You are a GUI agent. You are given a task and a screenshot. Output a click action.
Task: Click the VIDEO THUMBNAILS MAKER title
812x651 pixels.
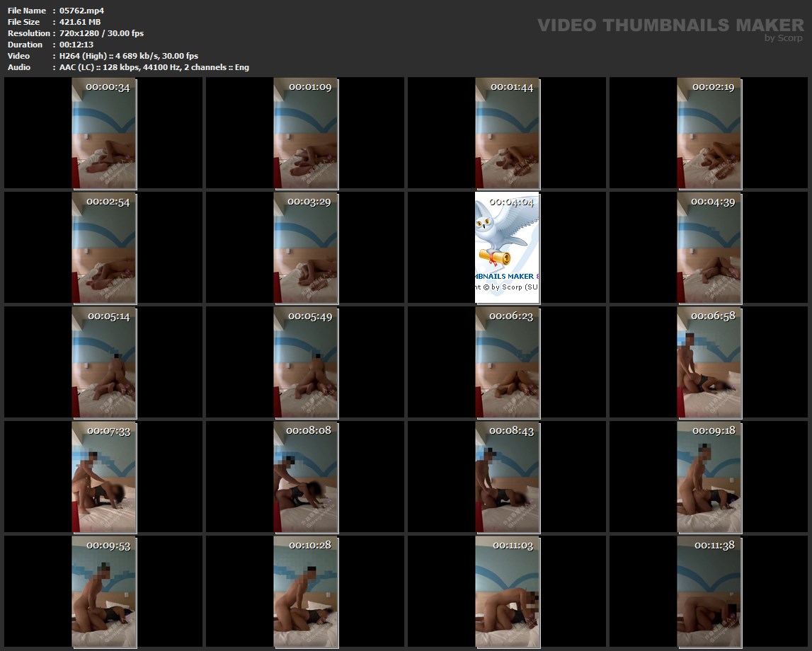[670, 25]
